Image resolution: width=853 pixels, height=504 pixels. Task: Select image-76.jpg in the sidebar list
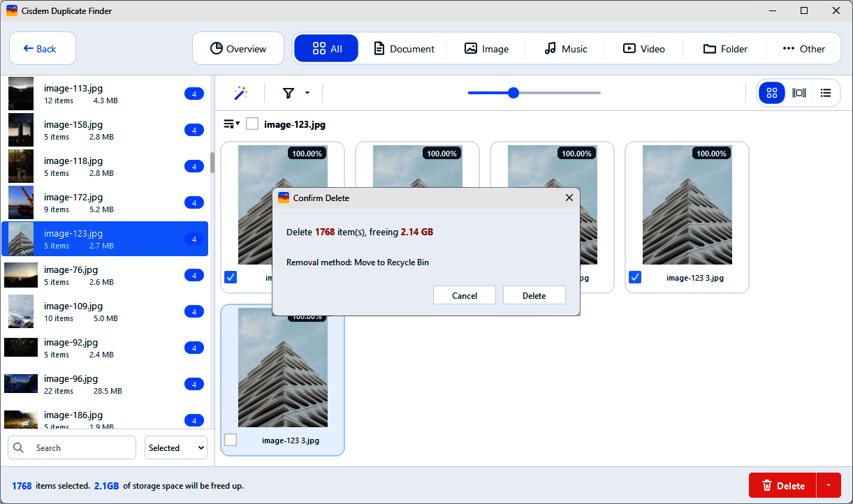(105, 275)
